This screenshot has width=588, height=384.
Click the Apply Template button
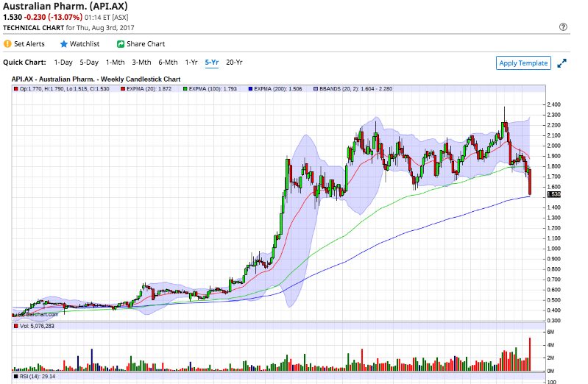coord(523,63)
